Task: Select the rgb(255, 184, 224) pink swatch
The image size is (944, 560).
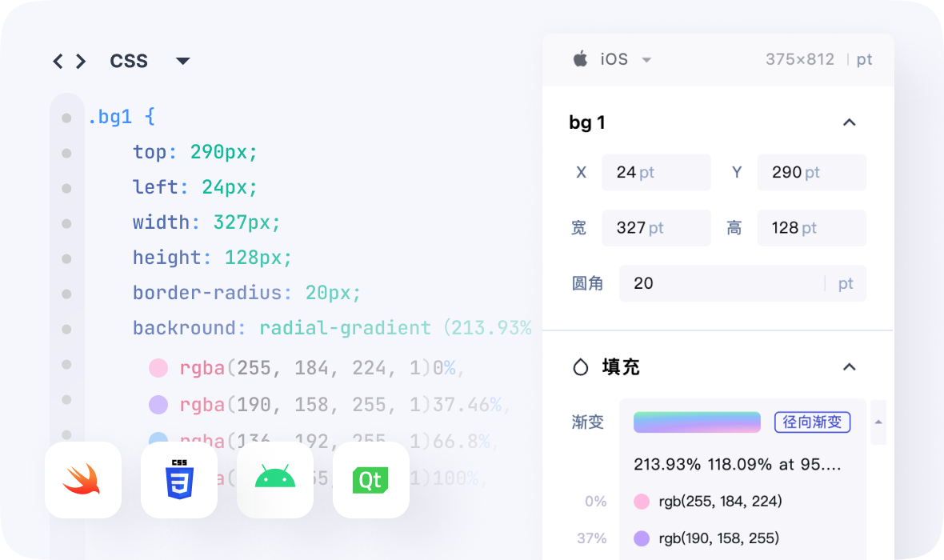Action: pyautogui.click(x=642, y=502)
